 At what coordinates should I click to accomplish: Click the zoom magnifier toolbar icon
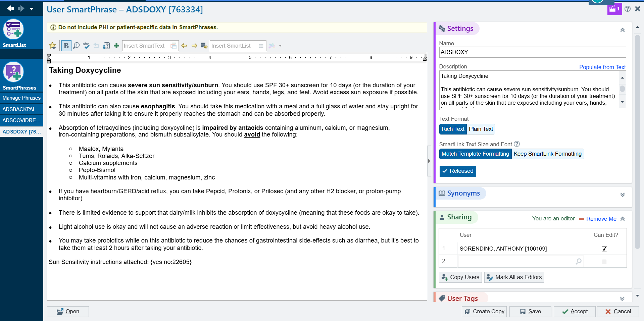[x=77, y=46]
